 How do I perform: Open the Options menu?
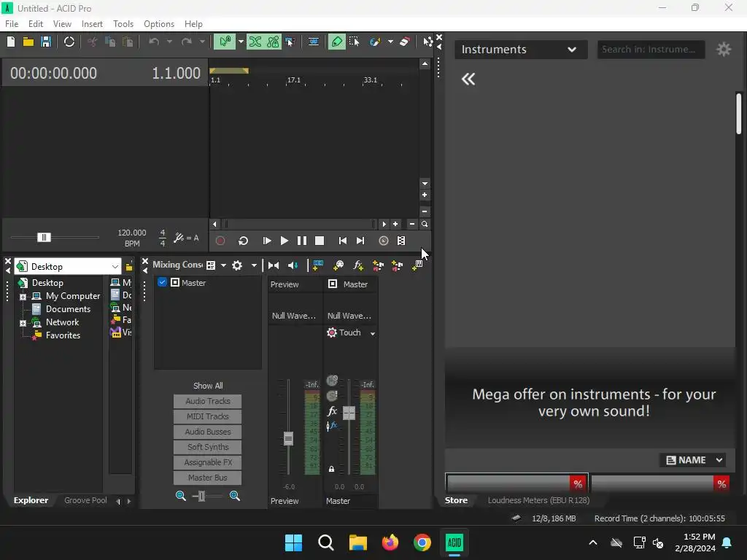pos(158,24)
